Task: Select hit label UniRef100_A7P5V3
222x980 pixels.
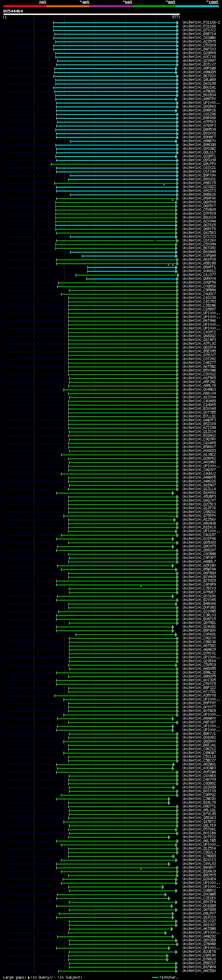Action: tap(199, 122)
